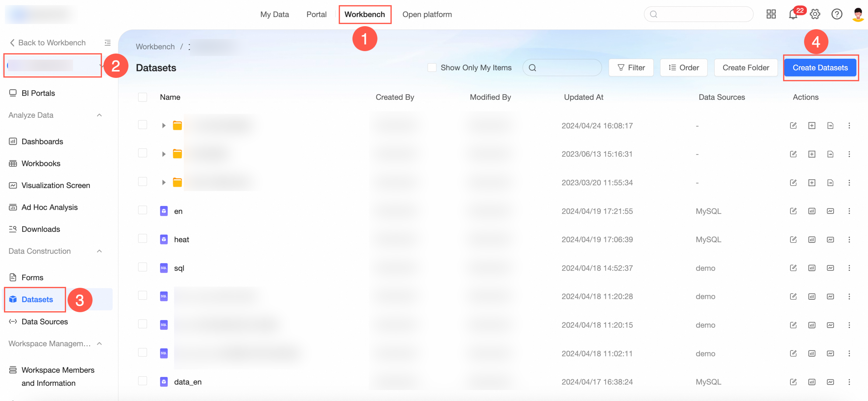This screenshot has width=868, height=401.
Task: Click the Workbench breadcrumb link
Action: pyautogui.click(x=155, y=47)
